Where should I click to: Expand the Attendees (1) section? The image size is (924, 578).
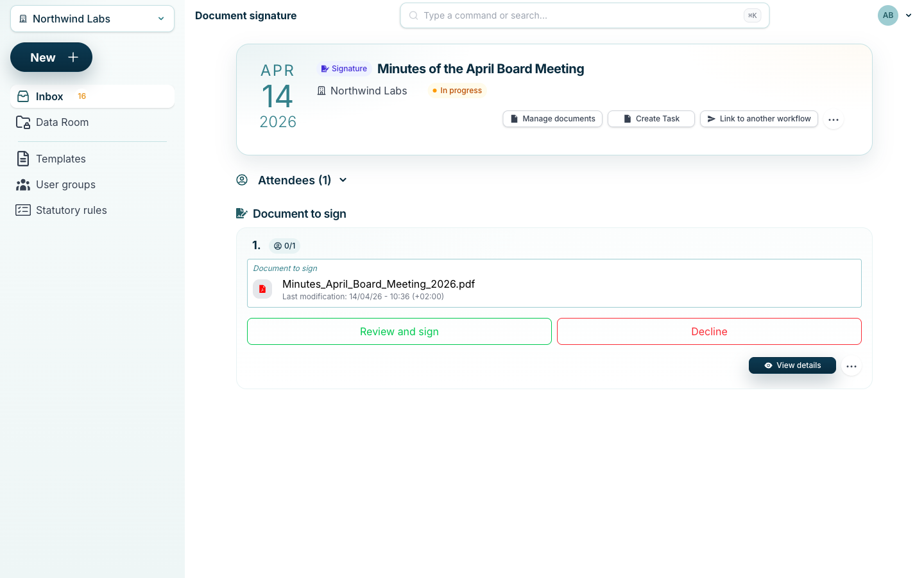(x=292, y=180)
